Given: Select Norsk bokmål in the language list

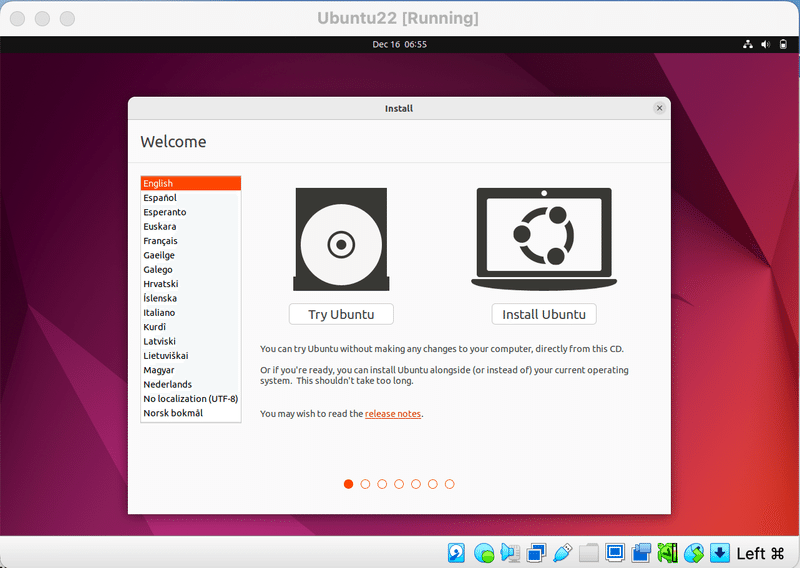Looking at the screenshot, I should click(191, 413).
